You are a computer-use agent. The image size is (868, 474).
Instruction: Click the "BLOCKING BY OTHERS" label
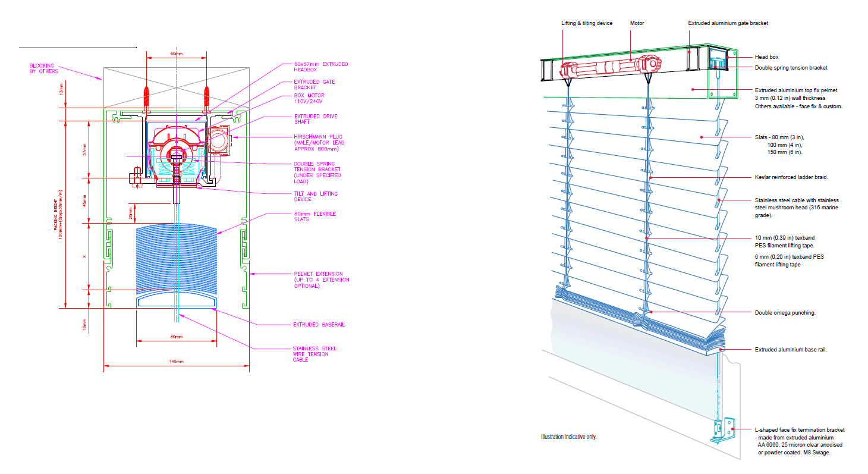(44, 68)
